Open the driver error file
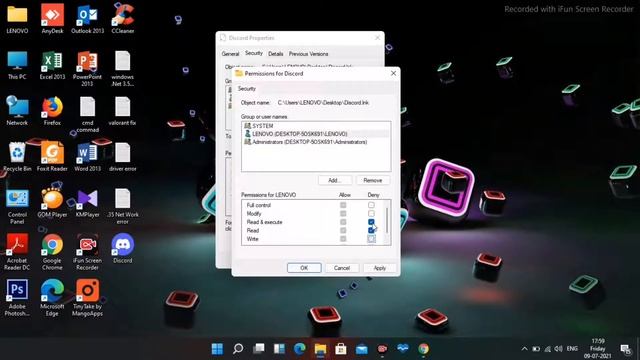Image resolution: width=640 pixels, height=360 pixels. coord(122,157)
